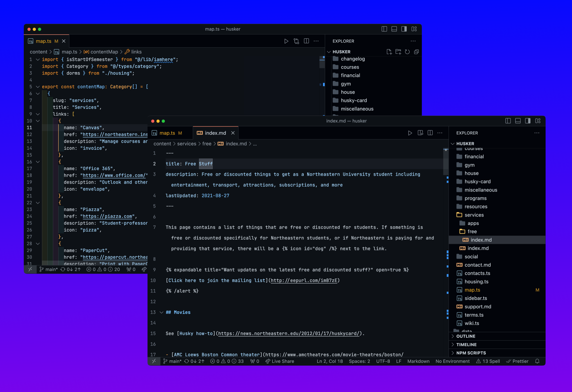Toggle bottom panel in front window
Viewport: 572px width, 392px height.
[518, 121]
